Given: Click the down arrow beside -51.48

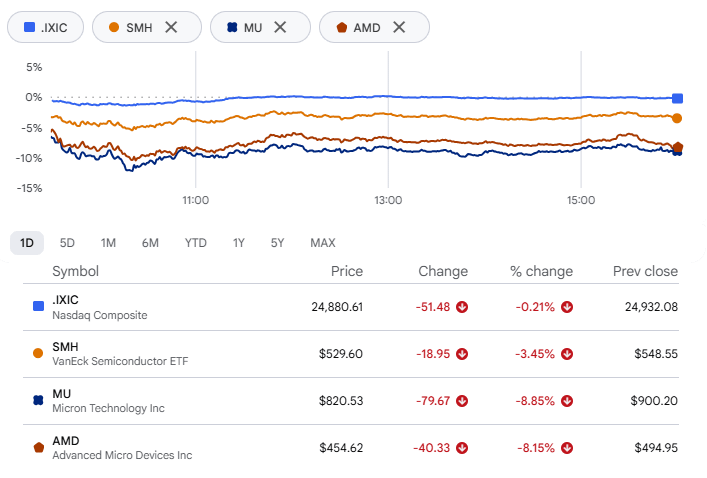Looking at the screenshot, I should (x=462, y=307).
